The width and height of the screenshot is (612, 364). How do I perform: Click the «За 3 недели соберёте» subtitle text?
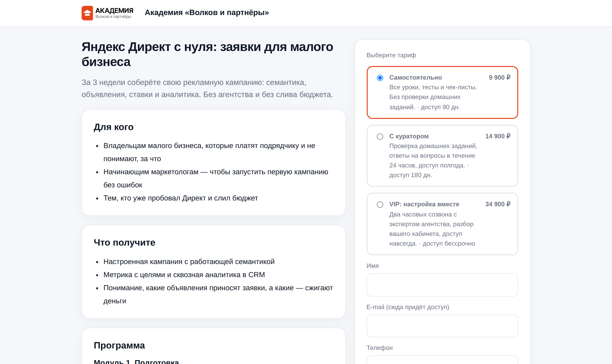pyautogui.click(x=207, y=88)
